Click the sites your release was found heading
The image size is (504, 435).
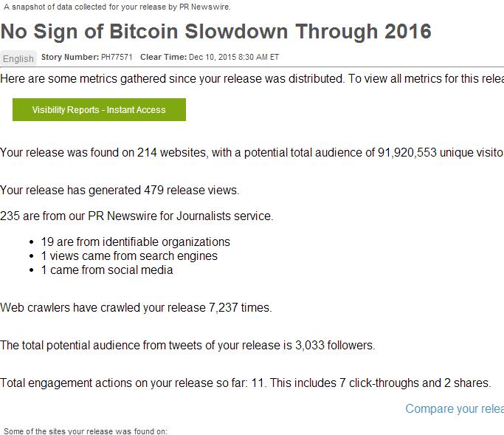tap(86, 431)
